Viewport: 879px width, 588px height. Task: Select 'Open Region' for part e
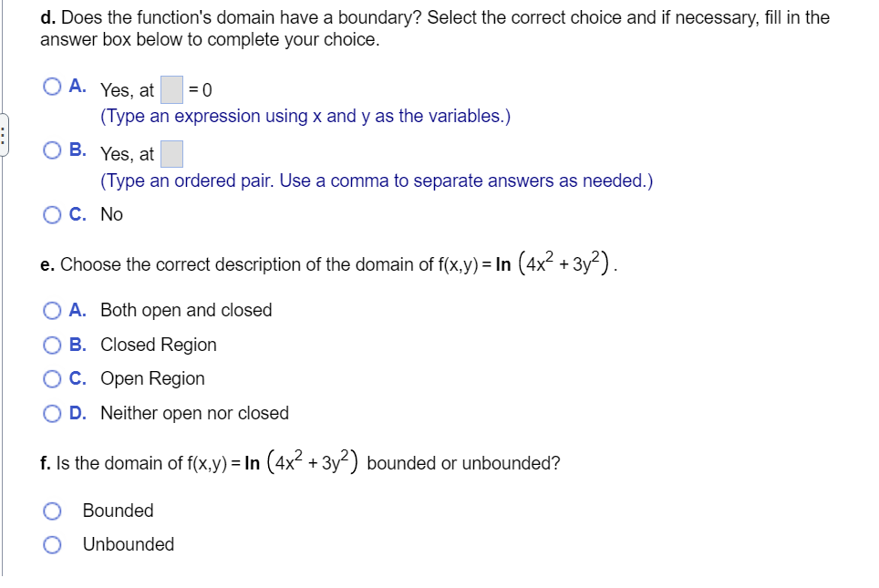[x=52, y=378]
